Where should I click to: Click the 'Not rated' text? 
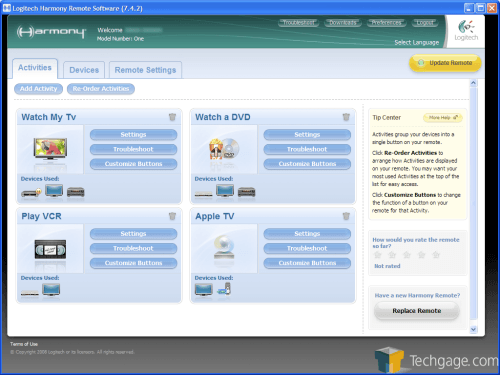(387, 266)
